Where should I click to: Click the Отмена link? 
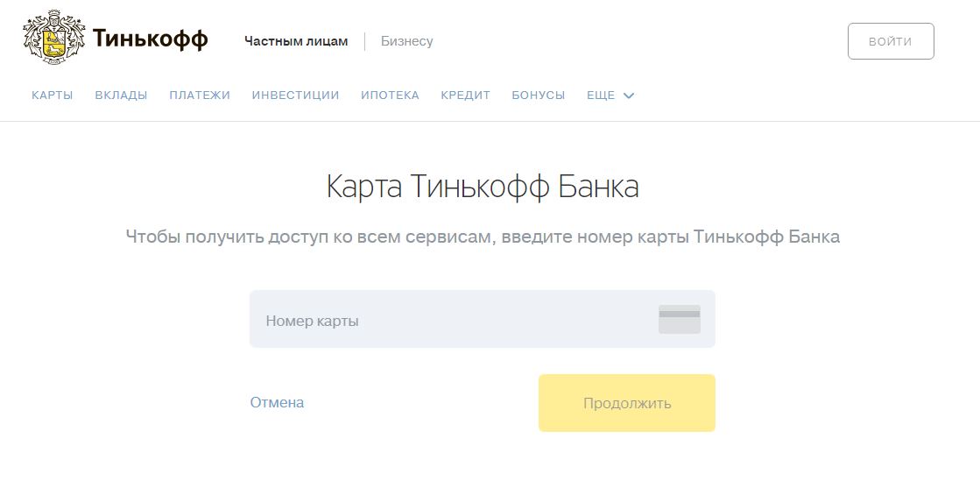[x=277, y=402]
